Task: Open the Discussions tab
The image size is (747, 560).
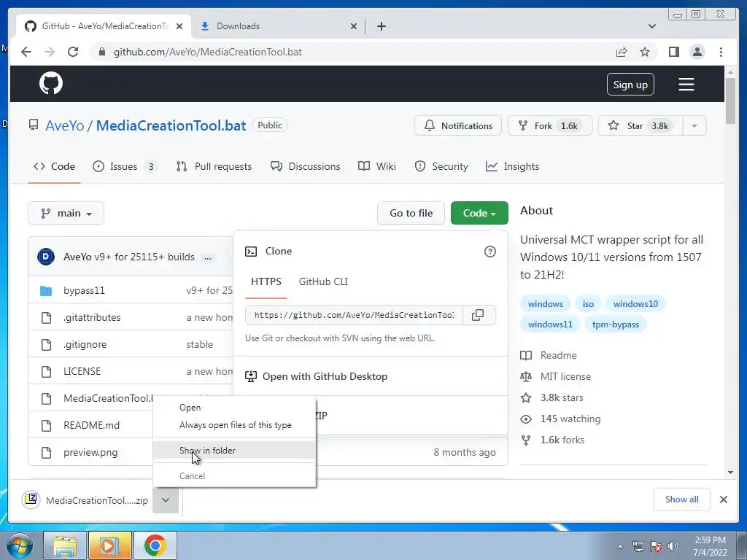Action: pyautogui.click(x=306, y=166)
